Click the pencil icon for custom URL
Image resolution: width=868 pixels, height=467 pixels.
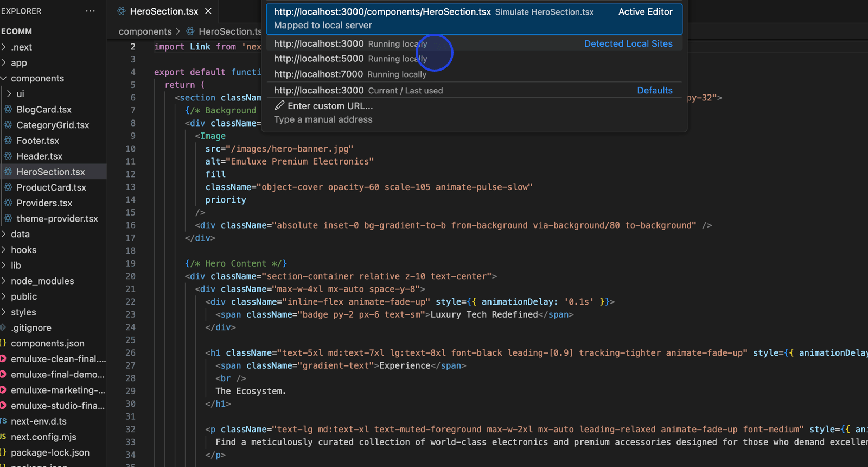[279, 105]
